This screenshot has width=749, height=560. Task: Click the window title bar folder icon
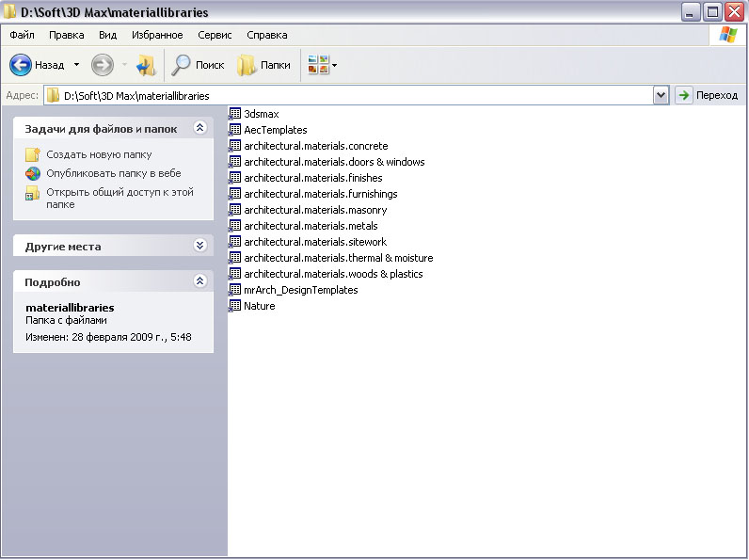click(x=9, y=11)
